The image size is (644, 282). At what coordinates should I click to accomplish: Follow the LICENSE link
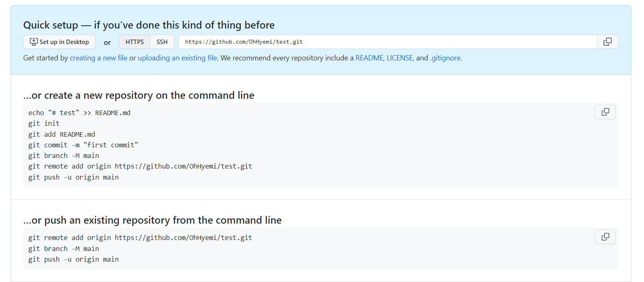pyautogui.click(x=400, y=58)
